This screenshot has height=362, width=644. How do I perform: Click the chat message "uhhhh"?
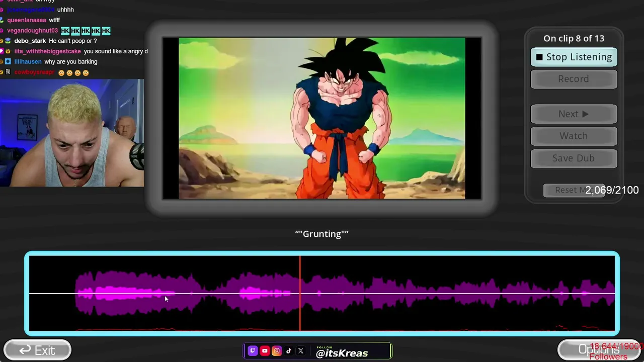65,10
